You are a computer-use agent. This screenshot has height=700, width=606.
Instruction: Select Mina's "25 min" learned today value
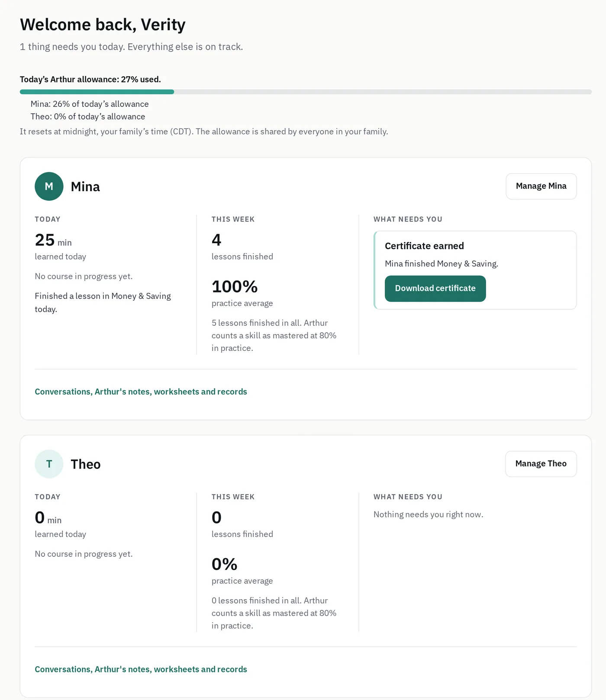53,240
